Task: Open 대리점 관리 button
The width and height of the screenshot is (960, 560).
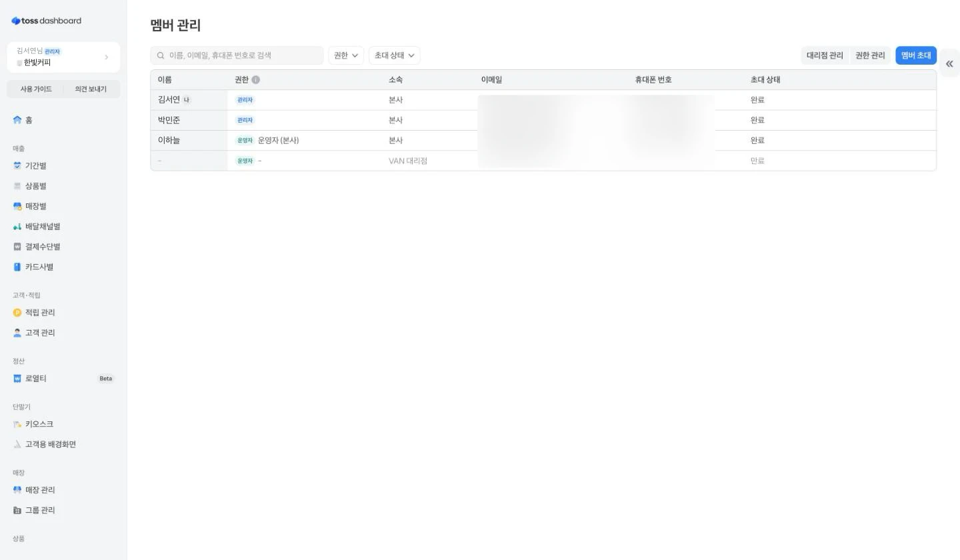Action: (825, 55)
